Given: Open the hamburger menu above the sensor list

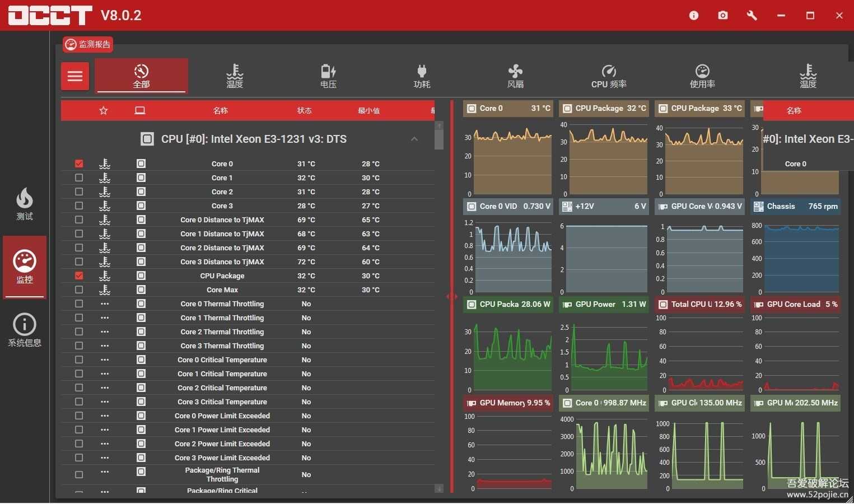Looking at the screenshot, I should 74,76.
